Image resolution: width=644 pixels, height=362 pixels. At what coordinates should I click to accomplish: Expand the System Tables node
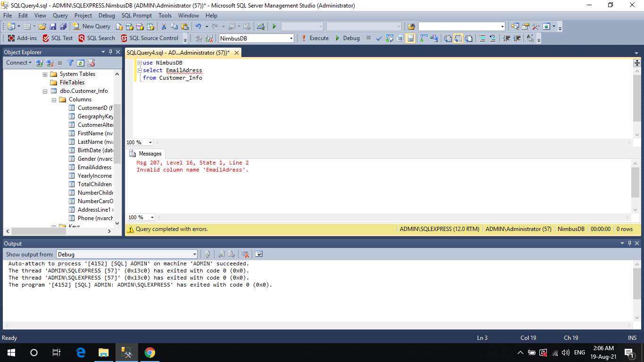[45, 74]
